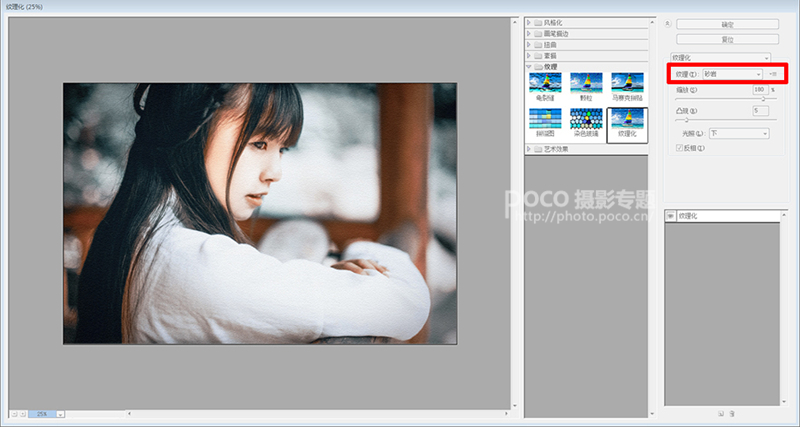Toggle the 反相 invert checkbox
Viewport: 800px width, 427px height.
679,148
